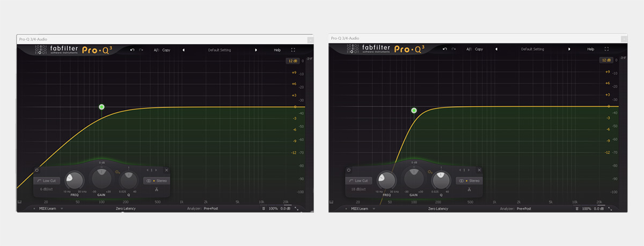
Task: Open 12 dB display range menu, left window
Action: tap(292, 61)
